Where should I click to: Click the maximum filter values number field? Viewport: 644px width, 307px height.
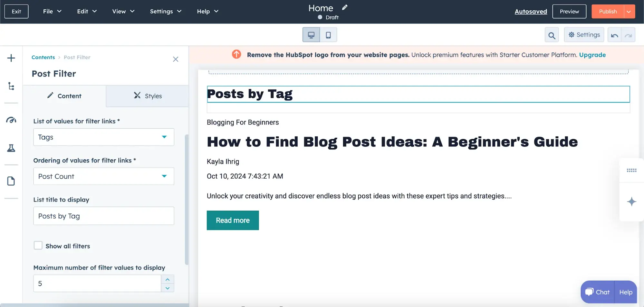coord(97,283)
